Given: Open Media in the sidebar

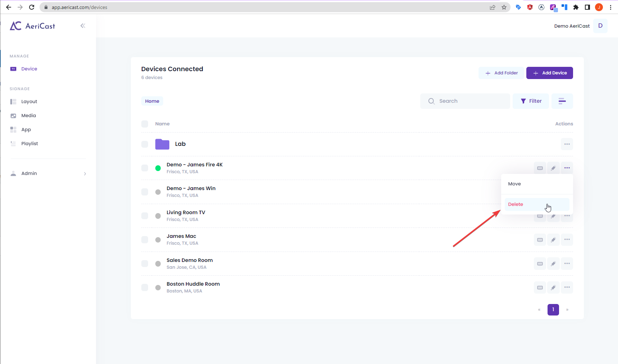Looking at the screenshot, I should (x=28, y=115).
